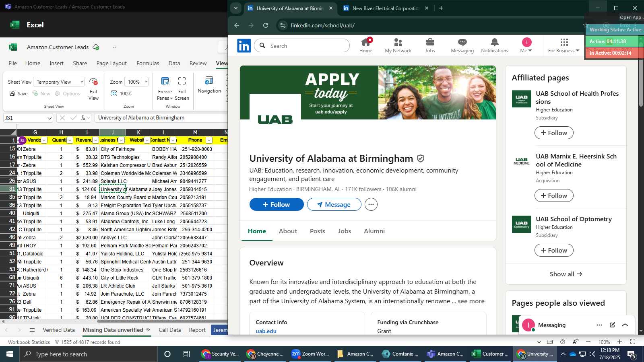This screenshot has height=362, width=644.
Task: Open the Excel Formulas ribbon tab
Action: point(148,63)
